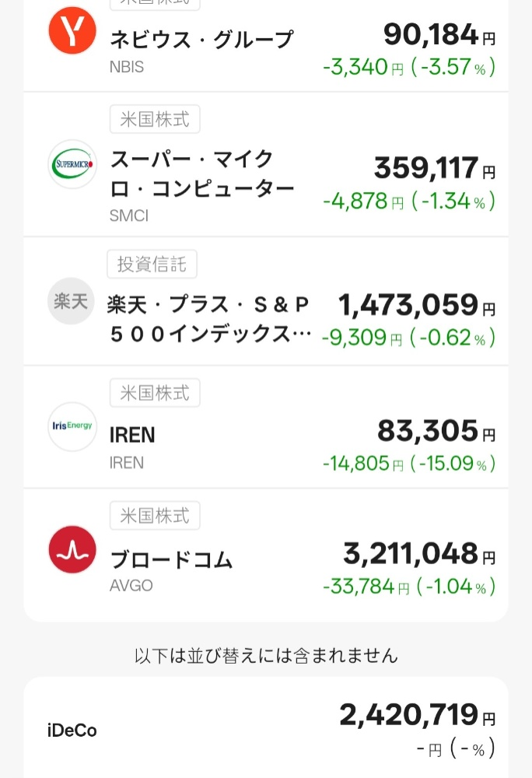Tap the gray 楽天 fund icon
The image size is (532, 778).
(72, 300)
